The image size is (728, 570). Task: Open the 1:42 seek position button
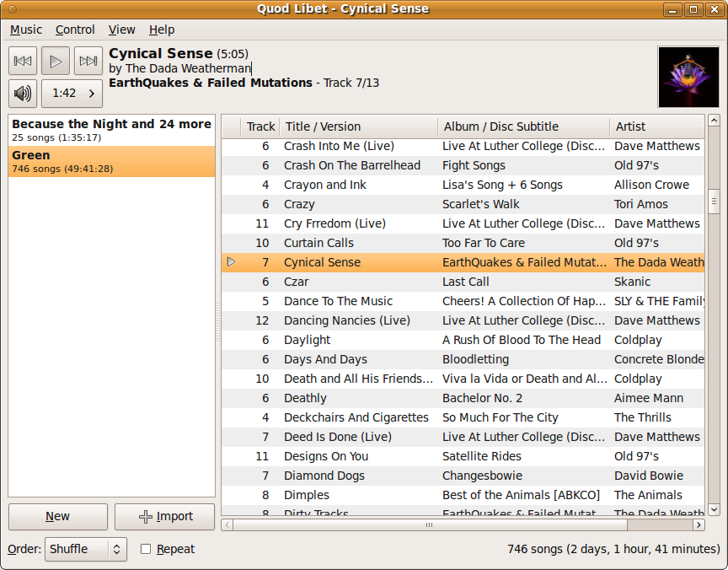click(x=72, y=94)
